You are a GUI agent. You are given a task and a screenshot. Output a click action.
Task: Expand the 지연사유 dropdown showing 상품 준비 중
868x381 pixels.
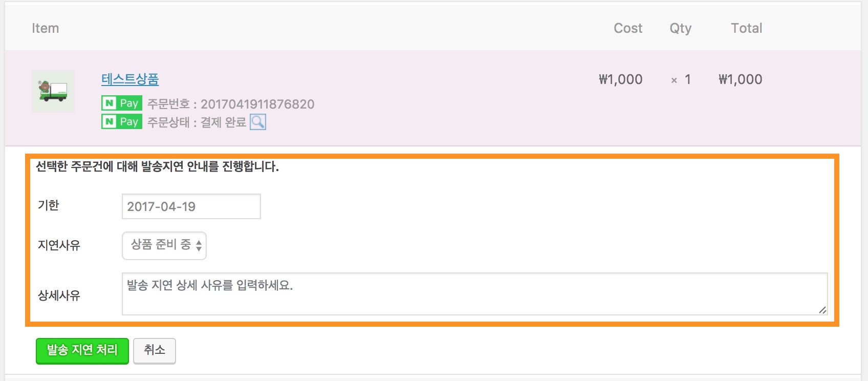[164, 246]
